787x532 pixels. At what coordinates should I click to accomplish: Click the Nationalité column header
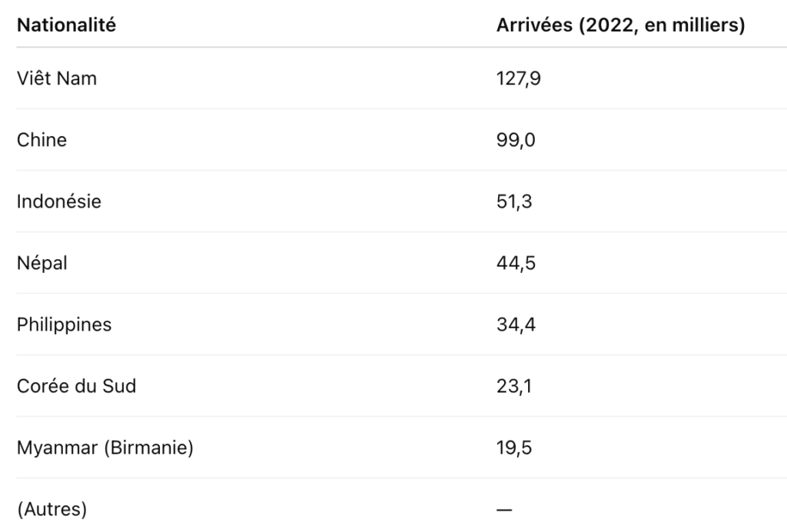[66, 25]
